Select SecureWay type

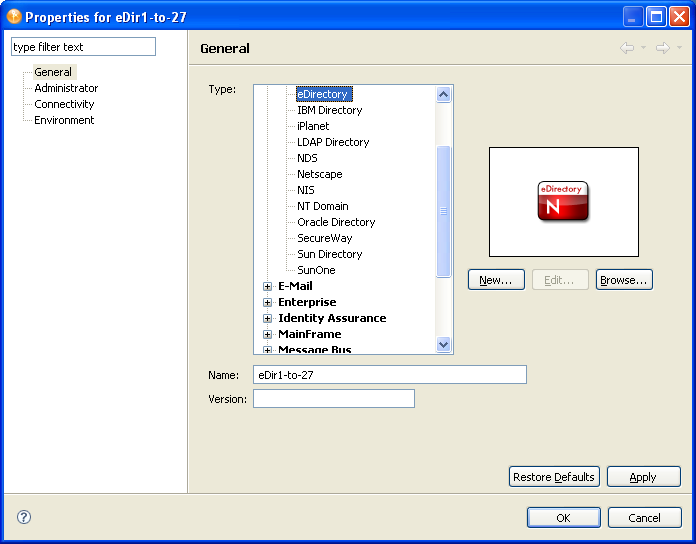click(x=324, y=238)
